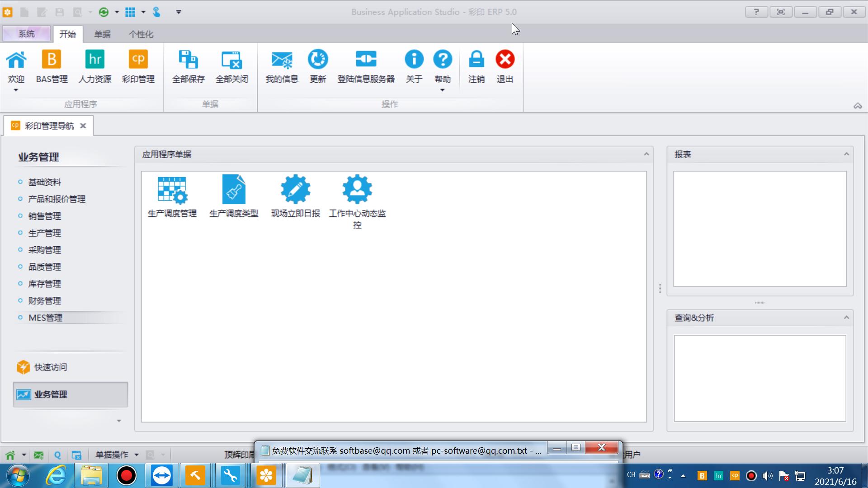Open Internet Explorer from the taskbar

(x=56, y=475)
